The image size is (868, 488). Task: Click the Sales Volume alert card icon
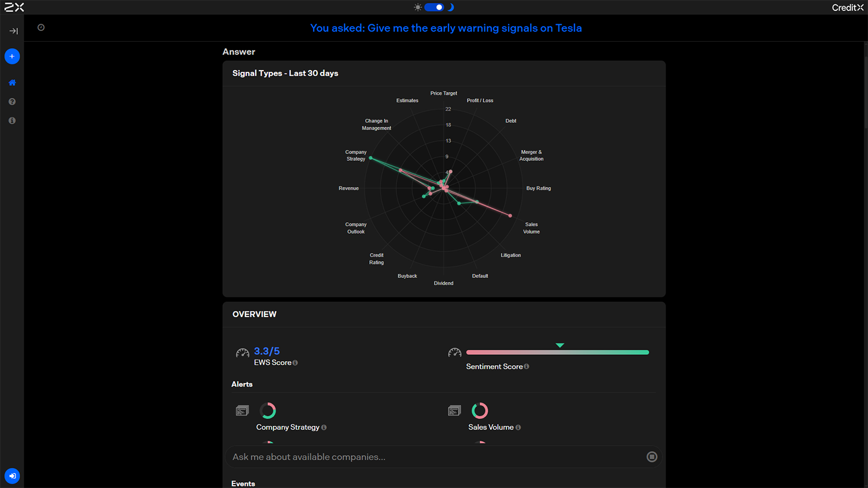(x=455, y=411)
